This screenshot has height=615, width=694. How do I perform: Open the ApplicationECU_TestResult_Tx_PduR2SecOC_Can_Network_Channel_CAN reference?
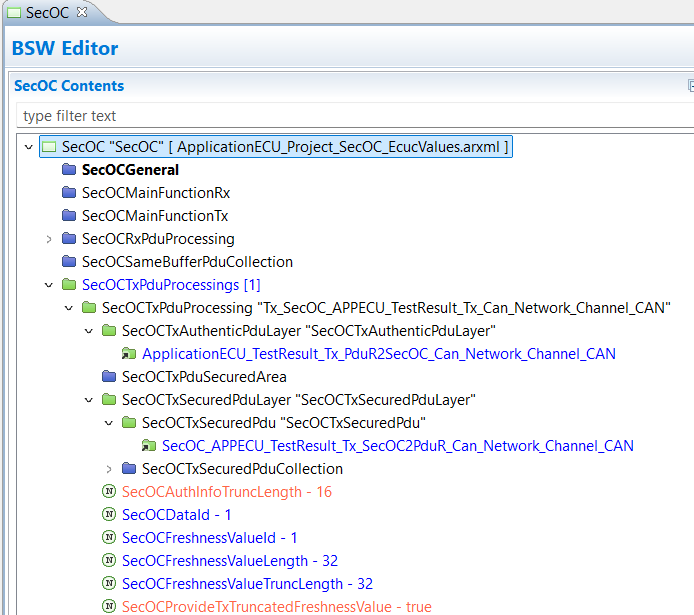coord(379,354)
